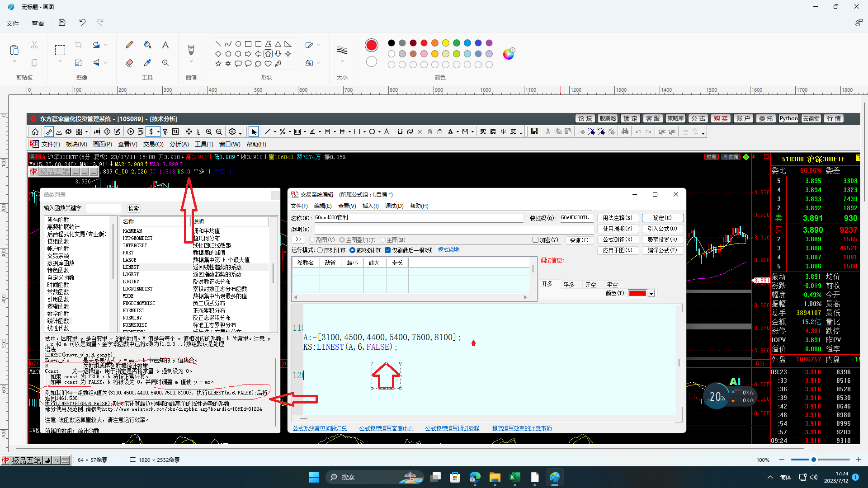Click the zoom slider handle
The width and height of the screenshot is (868, 488).
[x=814, y=460]
